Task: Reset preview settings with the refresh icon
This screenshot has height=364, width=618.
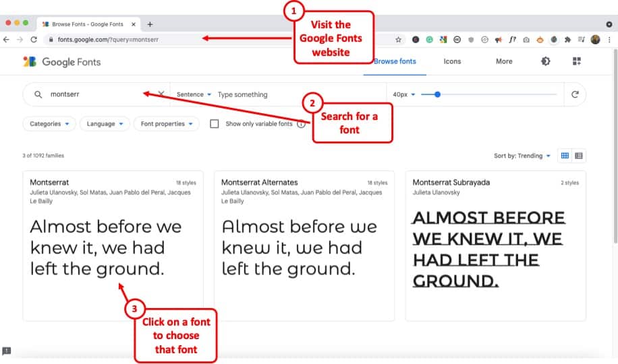Action: click(575, 94)
